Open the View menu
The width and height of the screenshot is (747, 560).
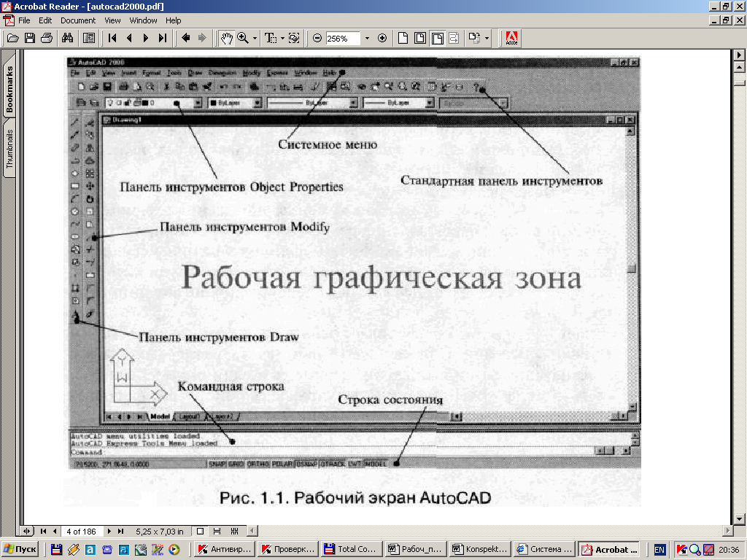tap(112, 20)
